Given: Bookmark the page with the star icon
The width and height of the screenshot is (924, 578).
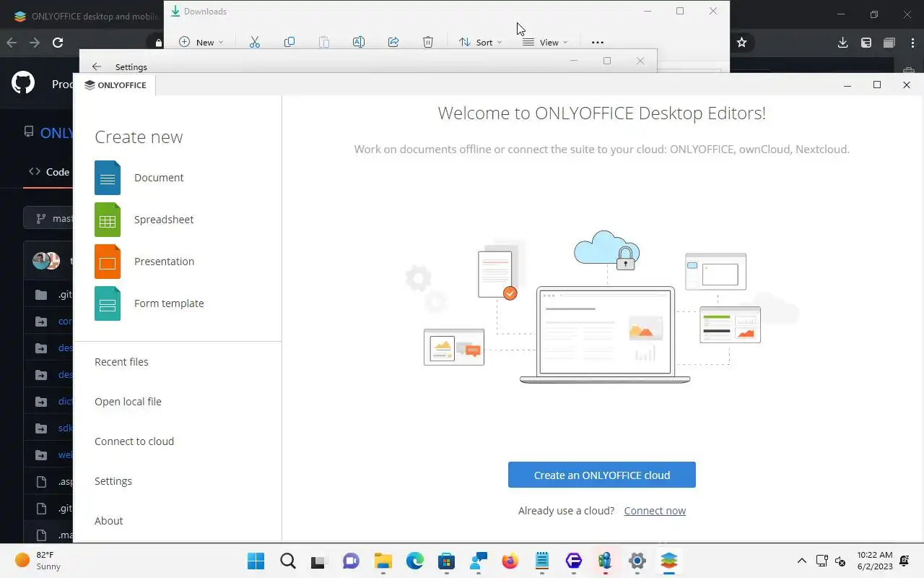Looking at the screenshot, I should coord(741,43).
